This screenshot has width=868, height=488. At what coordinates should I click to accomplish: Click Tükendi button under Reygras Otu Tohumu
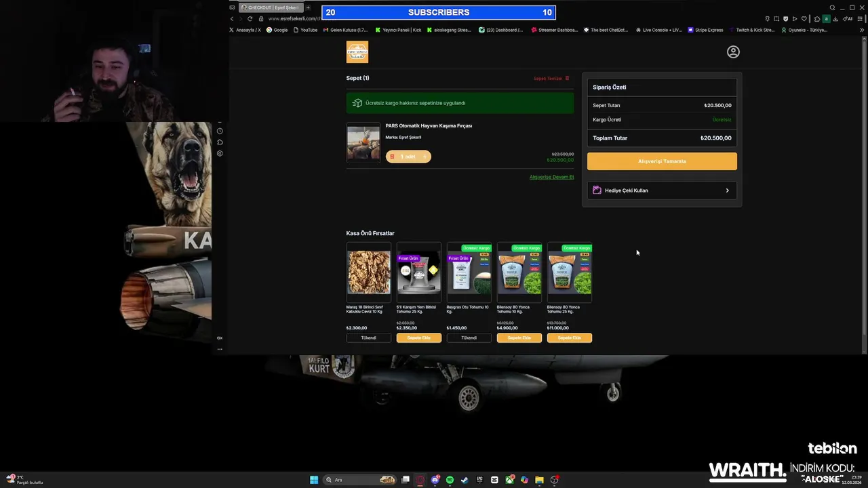point(469,338)
